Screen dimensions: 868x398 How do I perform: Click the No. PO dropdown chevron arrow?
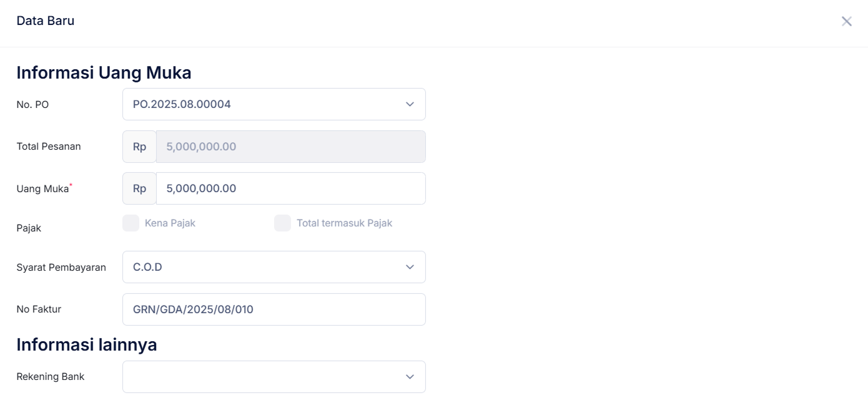[x=410, y=104]
